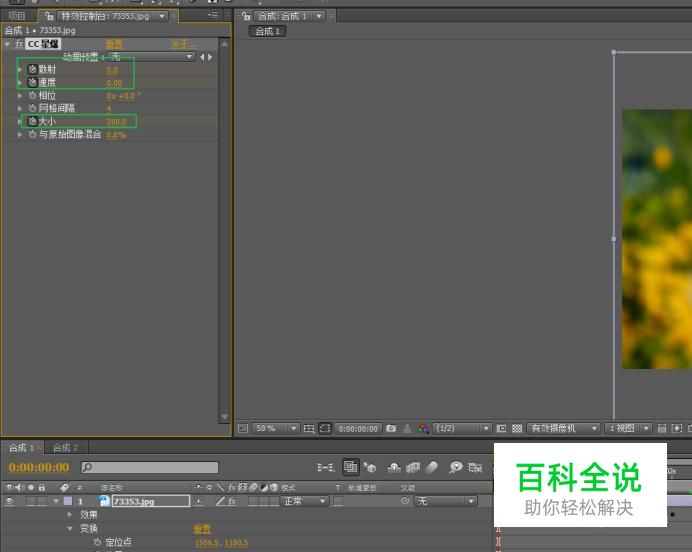Collapse the CC 星爆 effect group
Viewport: 692px width, 552px height.
tap(7, 44)
